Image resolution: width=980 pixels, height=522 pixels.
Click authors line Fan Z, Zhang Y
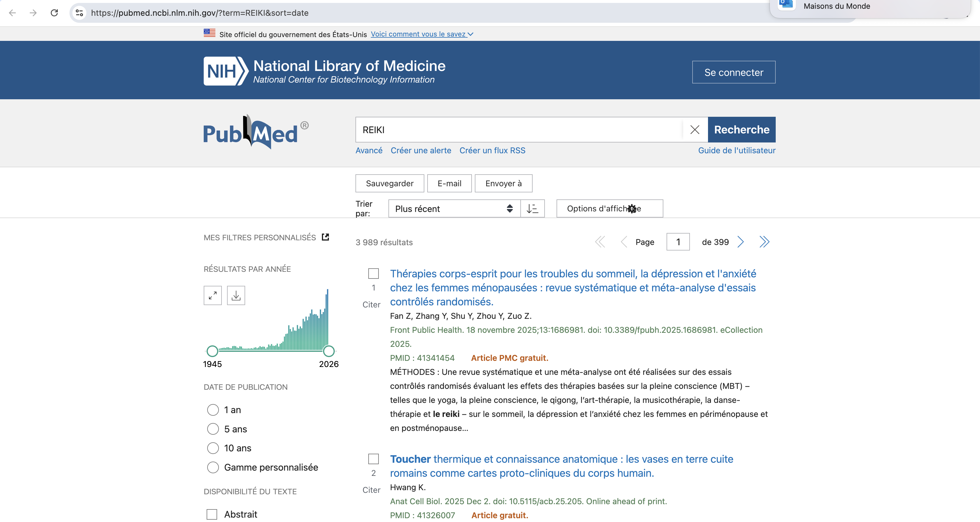(x=461, y=316)
